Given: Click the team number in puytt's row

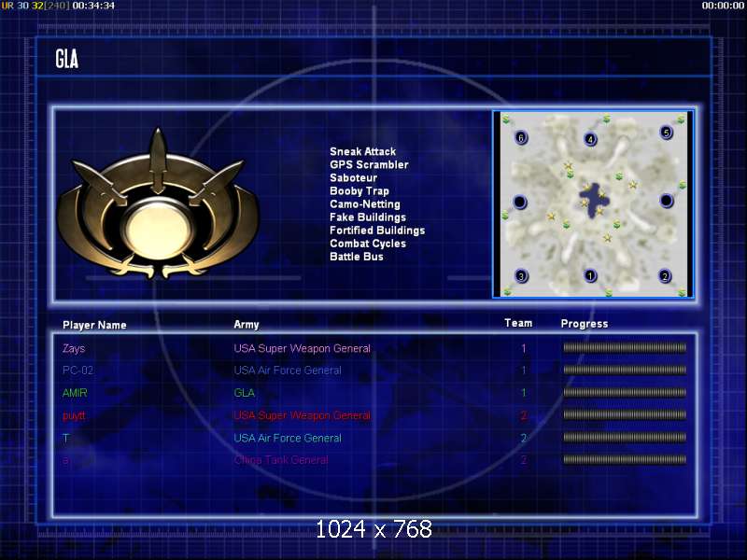Looking at the screenshot, I should pyautogui.click(x=524, y=415).
